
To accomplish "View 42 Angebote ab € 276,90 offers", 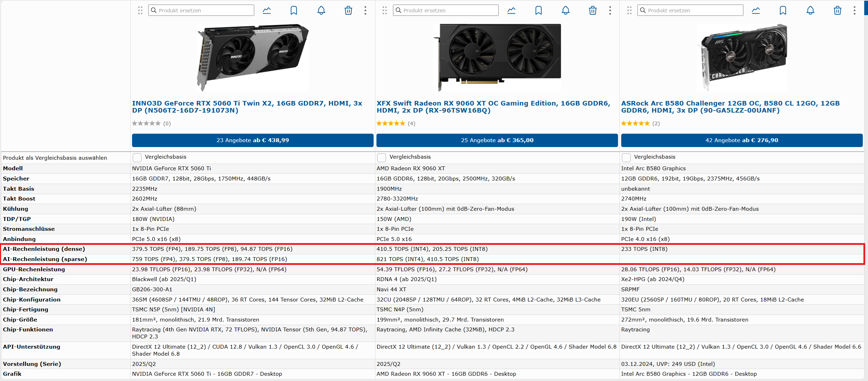I will click(x=742, y=140).
